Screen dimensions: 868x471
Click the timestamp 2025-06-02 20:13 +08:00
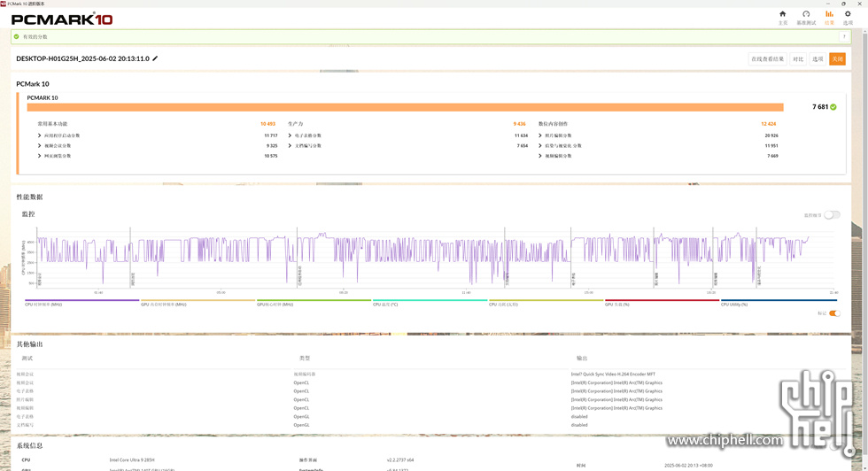click(689, 466)
